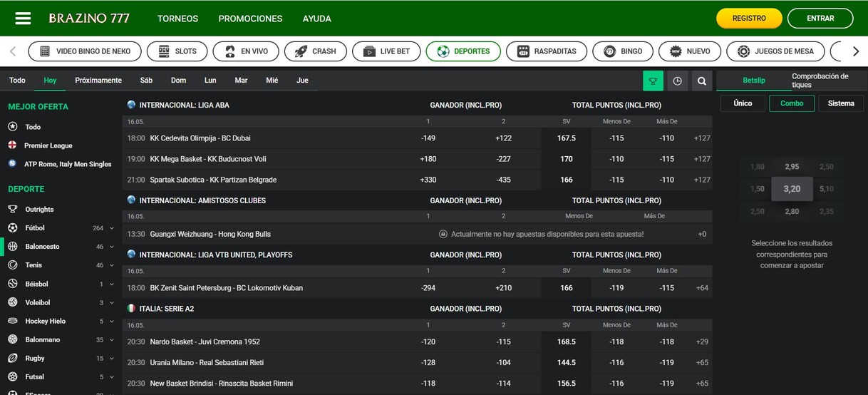Screen dimensions: 868x395
Task: Select Combo bet type
Action: coord(792,103)
